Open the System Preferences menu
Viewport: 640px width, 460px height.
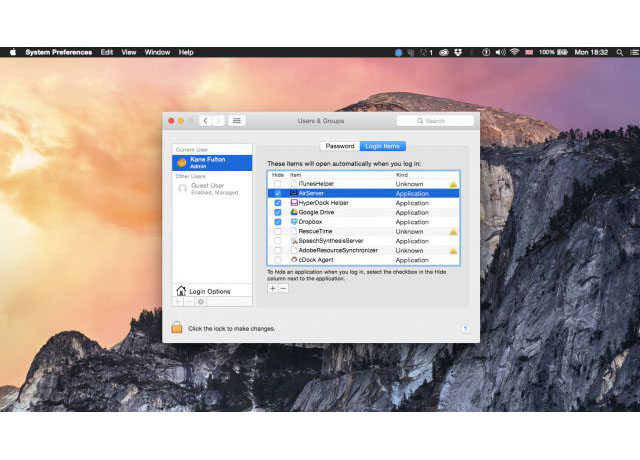tap(58, 52)
